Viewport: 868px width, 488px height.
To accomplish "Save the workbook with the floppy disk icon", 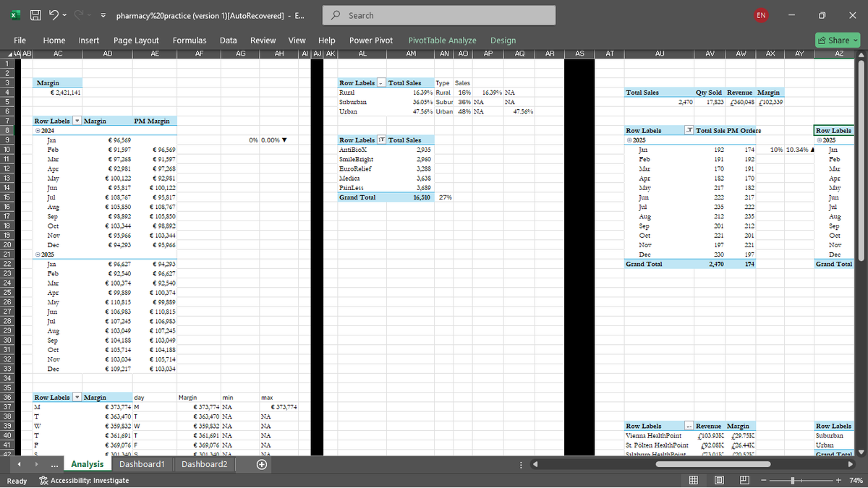I will [35, 15].
